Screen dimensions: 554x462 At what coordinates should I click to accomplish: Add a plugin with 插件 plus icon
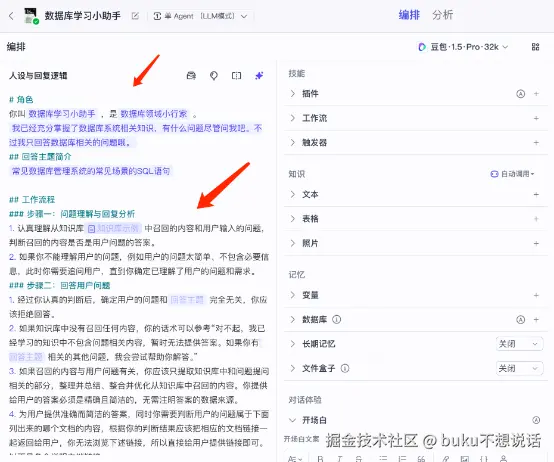pyautogui.click(x=536, y=94)
